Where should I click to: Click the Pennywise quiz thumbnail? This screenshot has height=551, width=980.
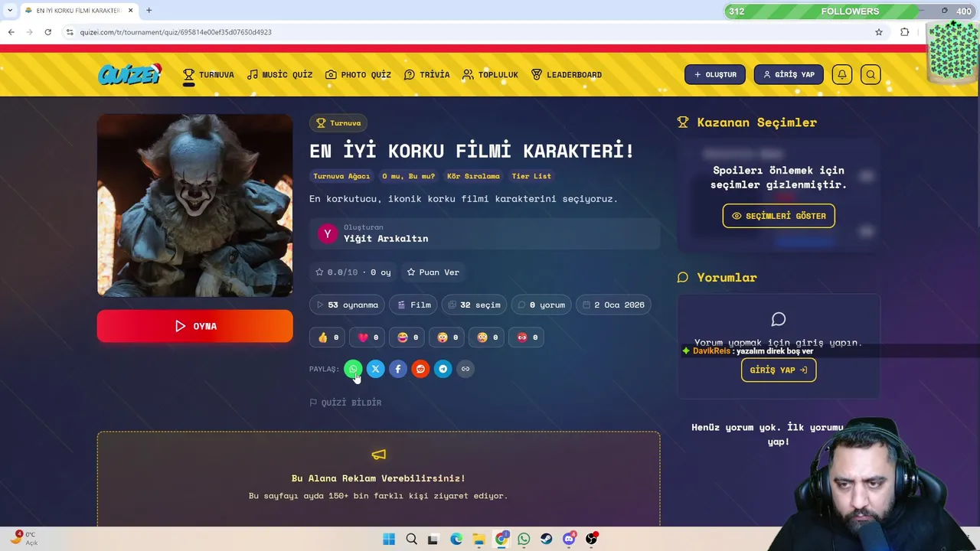pos(195,205)
